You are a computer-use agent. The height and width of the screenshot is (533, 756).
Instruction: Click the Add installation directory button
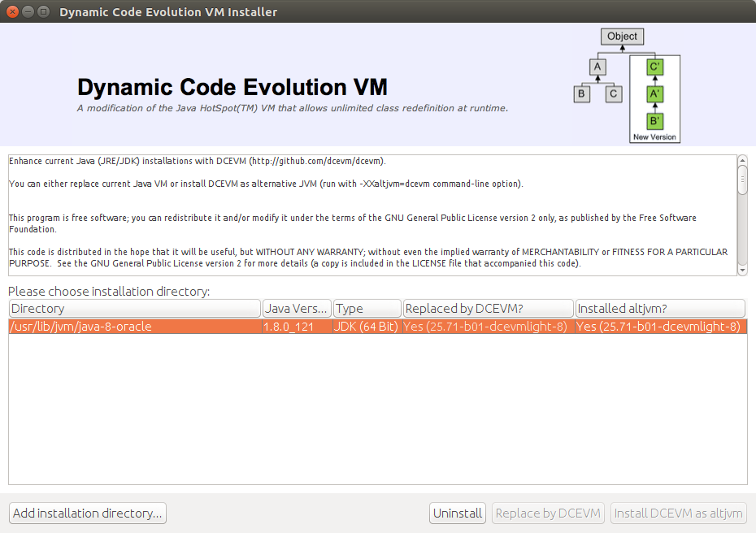pos(87,513)
